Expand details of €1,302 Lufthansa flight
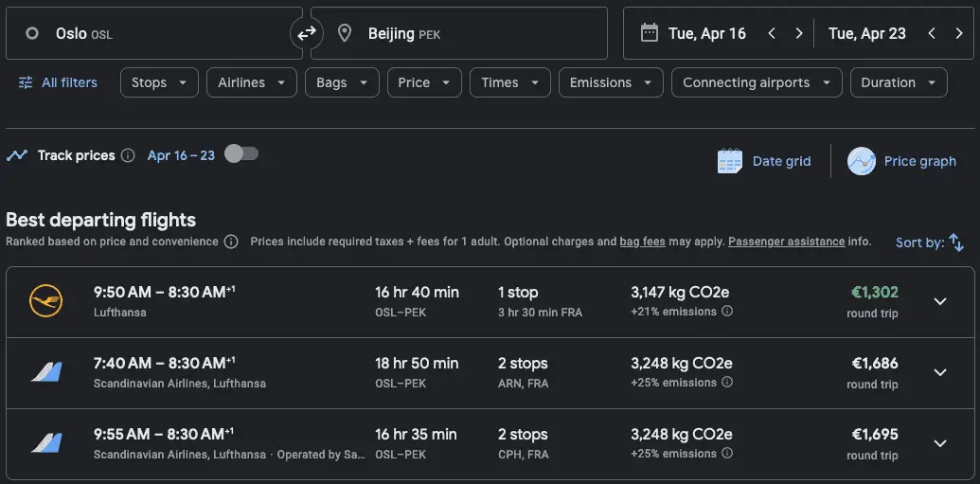Image resolution: width=980 pixels, height=484 pixels. [x=939, y=301]
